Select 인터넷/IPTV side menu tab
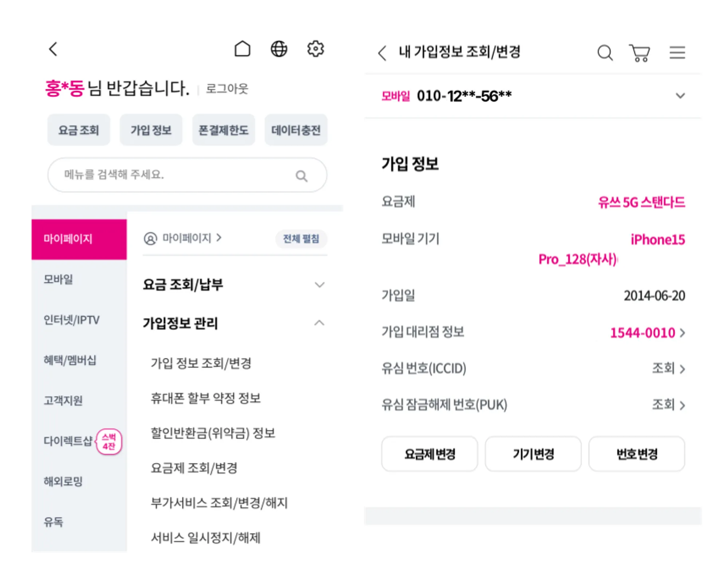 coord(79,320)
